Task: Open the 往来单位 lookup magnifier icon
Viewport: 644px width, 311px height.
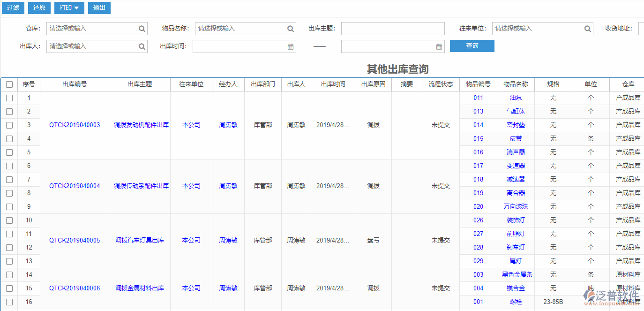Action: (587, 29)
